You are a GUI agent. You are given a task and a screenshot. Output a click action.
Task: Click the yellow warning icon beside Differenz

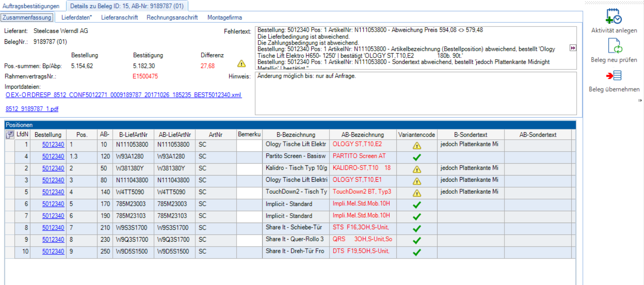(x=241, y=64)
